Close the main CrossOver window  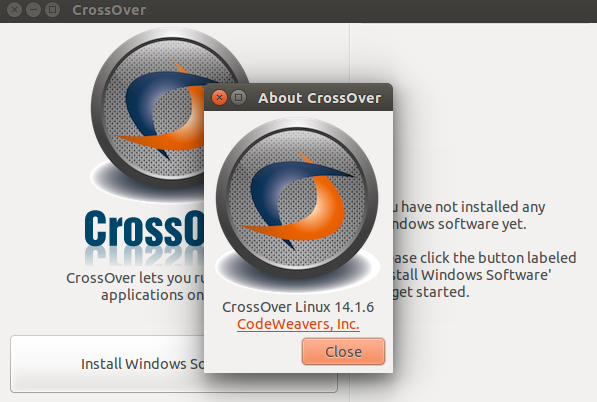pyautogui.click(x=14, y=10)
